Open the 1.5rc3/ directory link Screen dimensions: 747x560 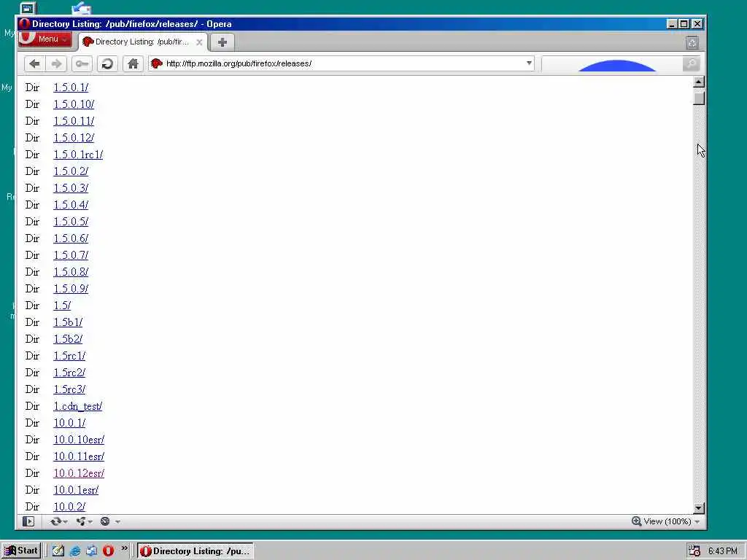pyautogui.click(x=69, y=389)
